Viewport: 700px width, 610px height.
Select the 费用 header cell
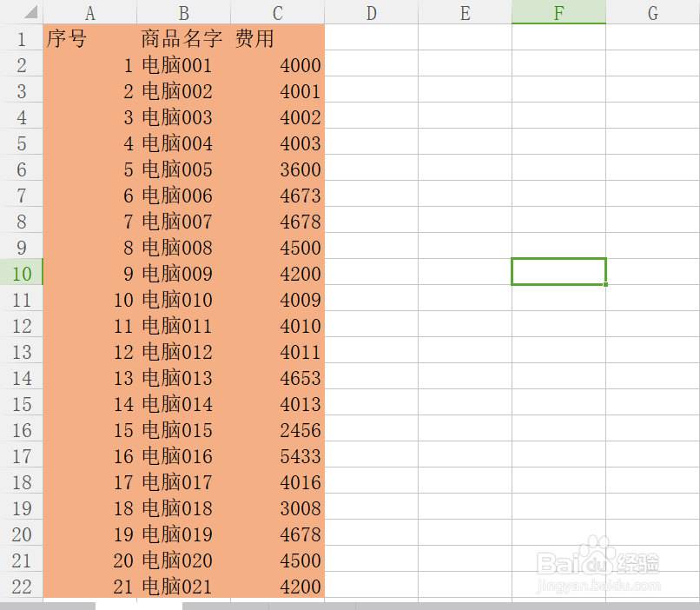point(277,39)
